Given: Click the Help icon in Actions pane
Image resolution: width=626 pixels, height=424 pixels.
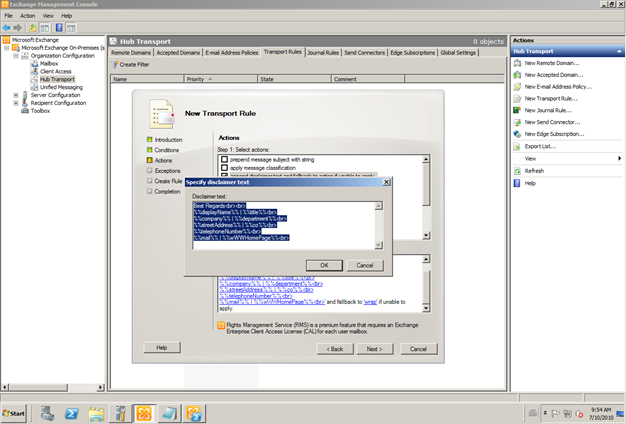Looking at the screenshot, I should coord(517,183).
